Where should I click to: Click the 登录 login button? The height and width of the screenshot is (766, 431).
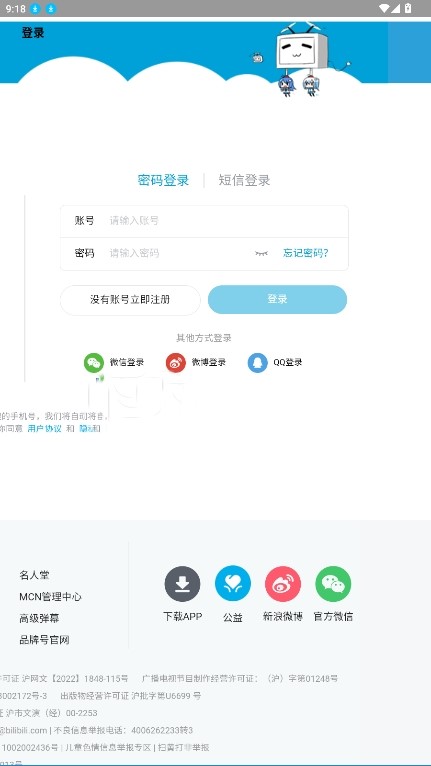278,299
